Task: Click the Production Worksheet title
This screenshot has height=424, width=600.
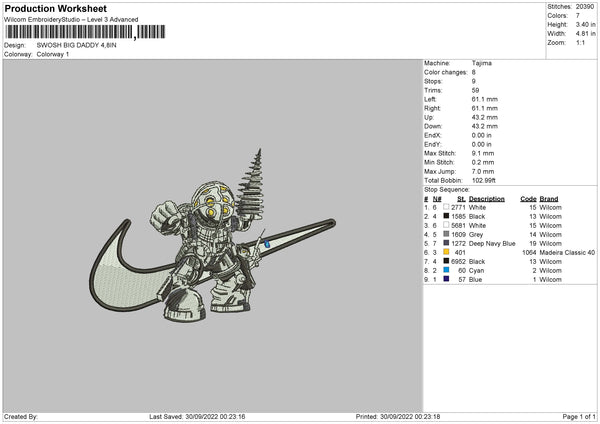Action: tap(55, 8)
